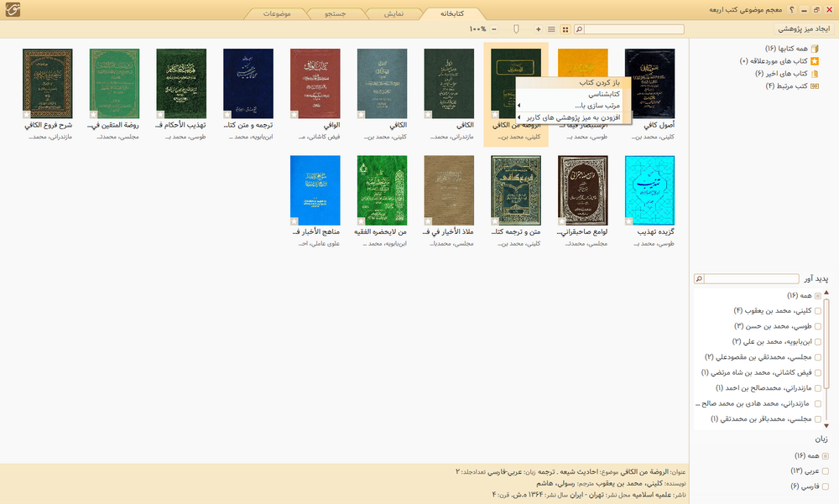The height and width of the screenshot is (504, 839).
Task: Click the star on مناهج الأخيار cover
Action: pos(294,221)
